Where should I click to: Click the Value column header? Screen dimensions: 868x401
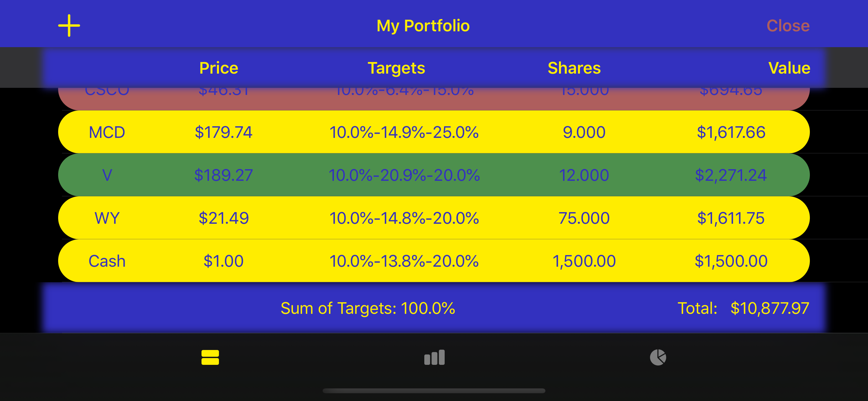pos(789,68)
